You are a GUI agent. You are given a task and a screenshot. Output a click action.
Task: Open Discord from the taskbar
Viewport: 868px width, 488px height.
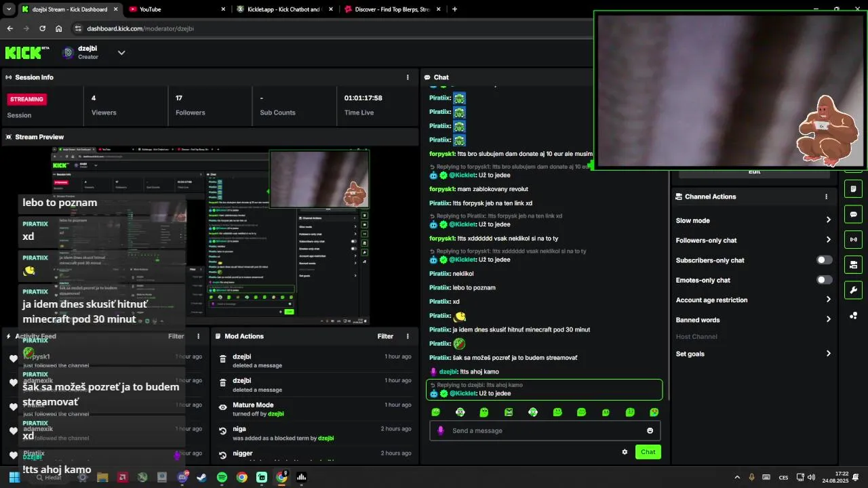click(182, 477)
